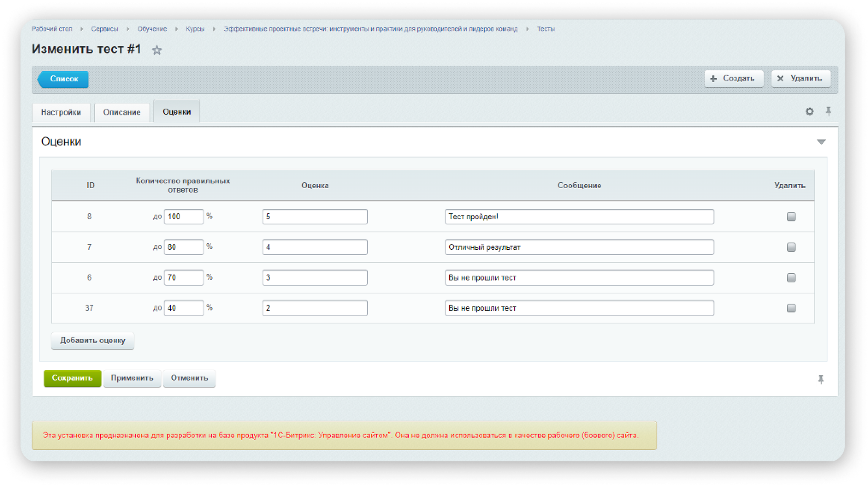Screen dimensions: 868x487
Task: Click Добавить оценку button
Action: coord(93,341)
